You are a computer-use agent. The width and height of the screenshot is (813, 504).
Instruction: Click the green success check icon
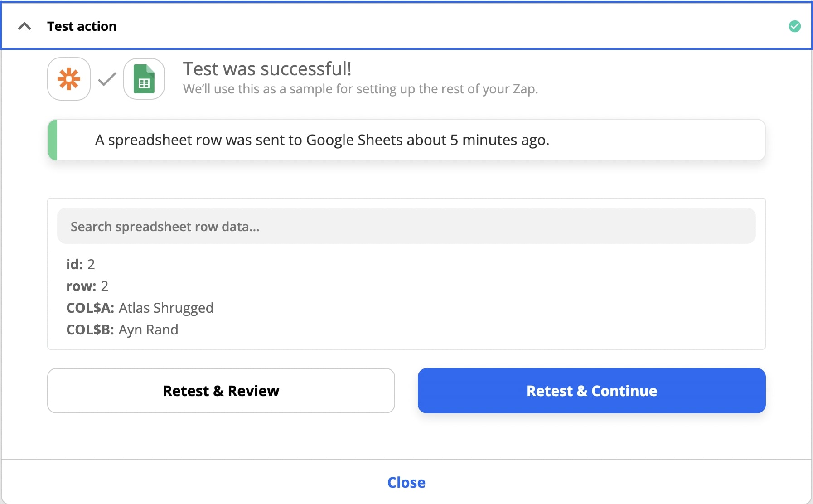[794, 26]
